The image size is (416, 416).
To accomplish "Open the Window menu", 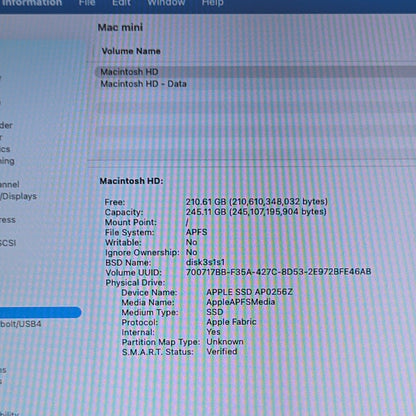I will [166, 3].
